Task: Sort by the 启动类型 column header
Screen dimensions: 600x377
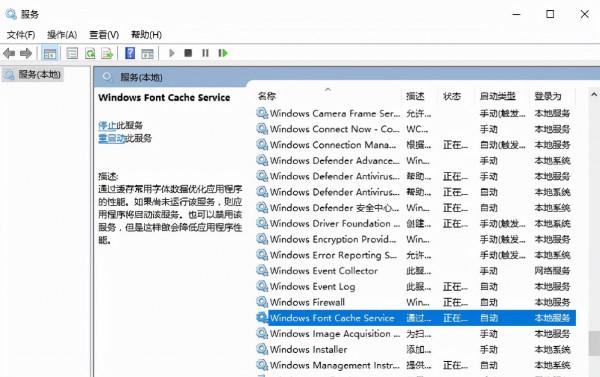Action: (x=498, y=96)
